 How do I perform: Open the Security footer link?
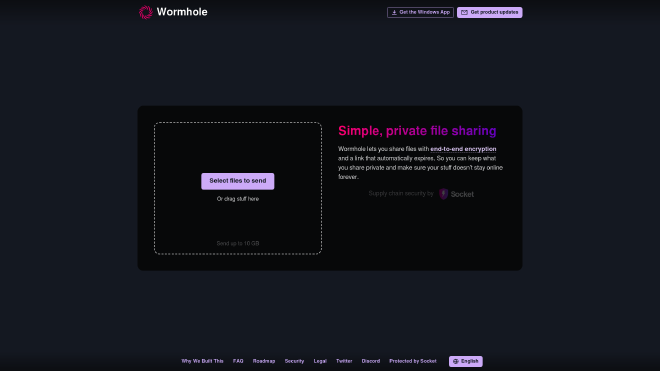click(294, 361)
